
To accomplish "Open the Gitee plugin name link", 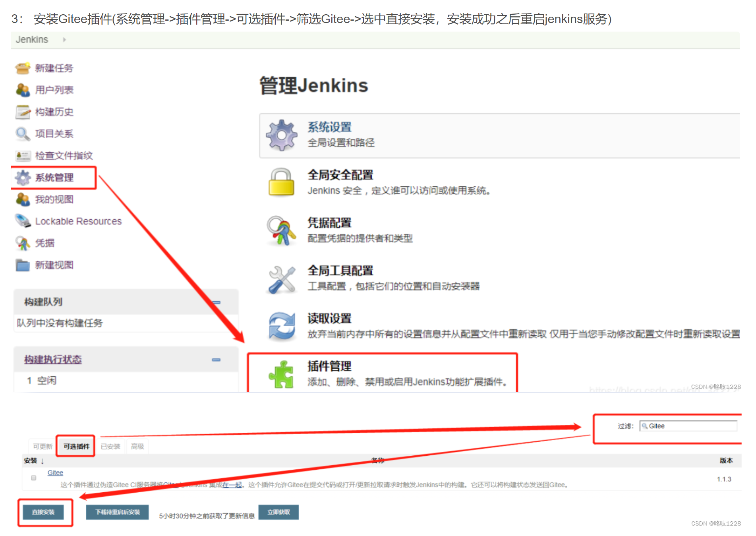I will click(x=55, y=473).
